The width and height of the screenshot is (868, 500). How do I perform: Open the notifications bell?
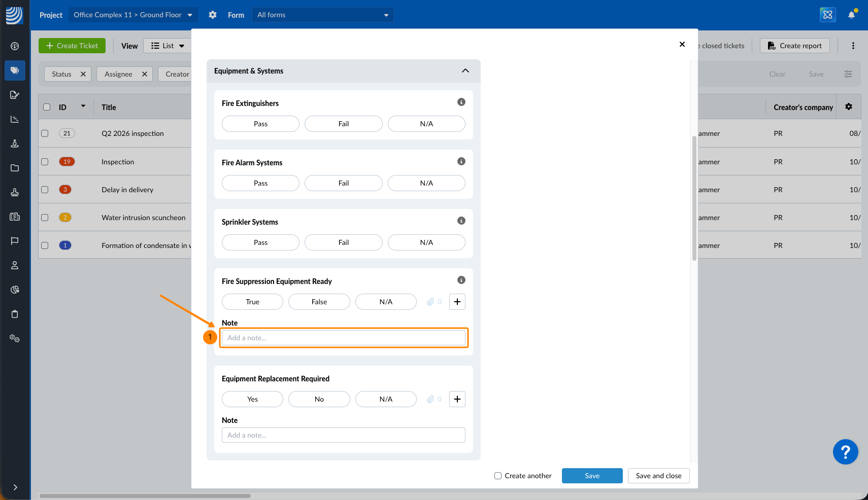(851, 15)
